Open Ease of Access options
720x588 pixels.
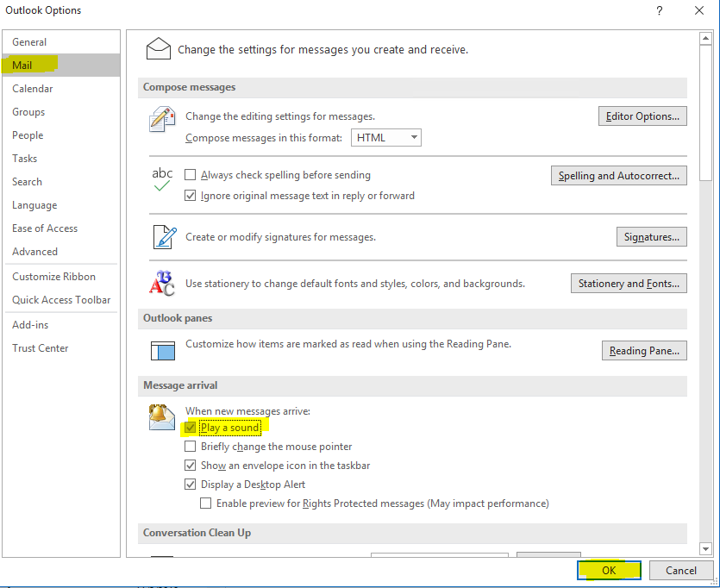click(61, 228)
